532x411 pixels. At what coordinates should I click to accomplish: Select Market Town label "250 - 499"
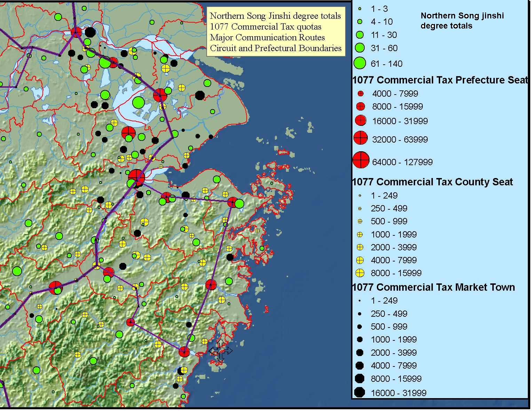click(x=389, y=314)
